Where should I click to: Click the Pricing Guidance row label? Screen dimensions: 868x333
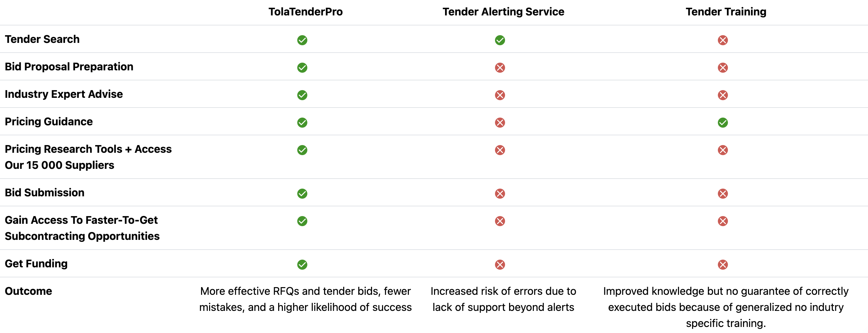coord(49,122)
